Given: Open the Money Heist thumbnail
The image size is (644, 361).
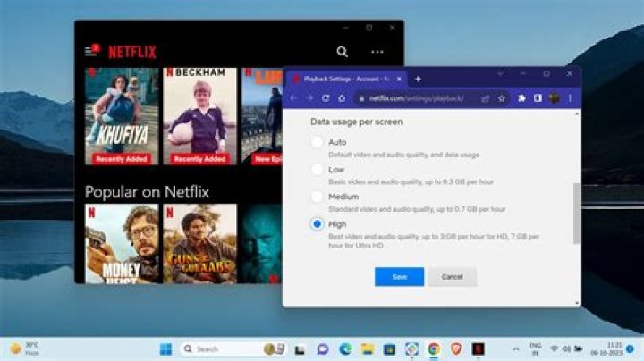Looking at the screenshot, I should pos(122,244).
